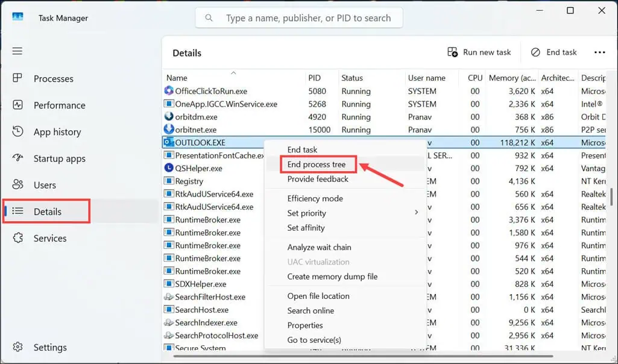Click PID 15000 cell
The height and width of the screenshot is (364, 618).
click(x=319, y=130)
